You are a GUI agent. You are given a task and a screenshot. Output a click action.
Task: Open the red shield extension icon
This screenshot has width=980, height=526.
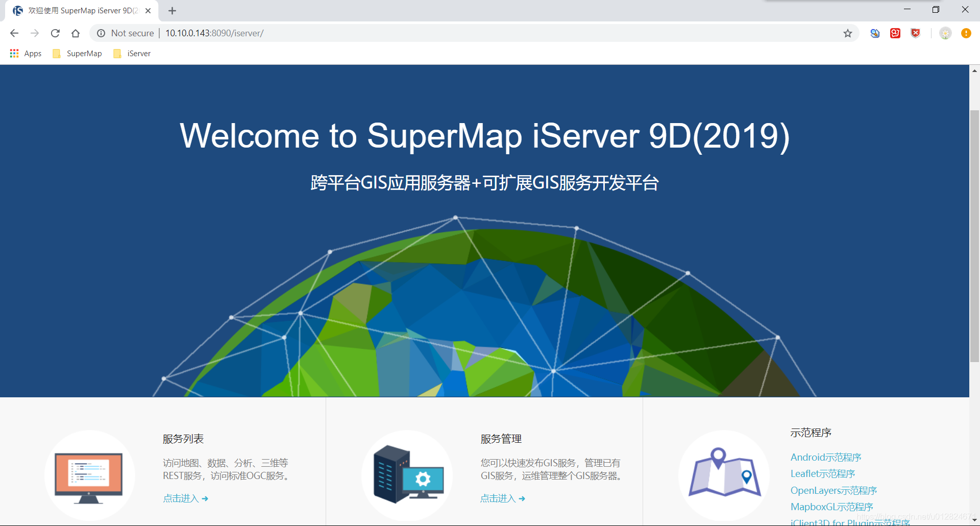[916, 33]
